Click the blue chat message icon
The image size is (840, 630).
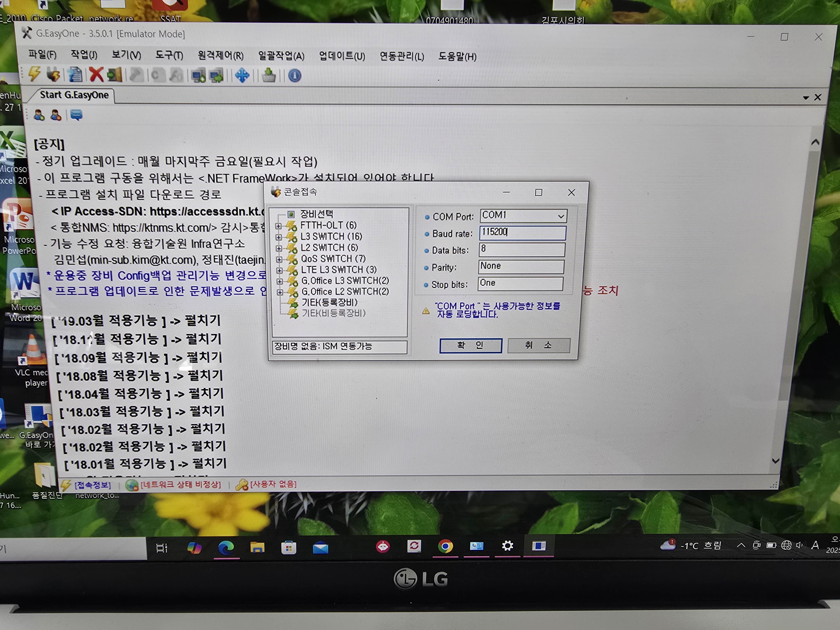point(76,115)
